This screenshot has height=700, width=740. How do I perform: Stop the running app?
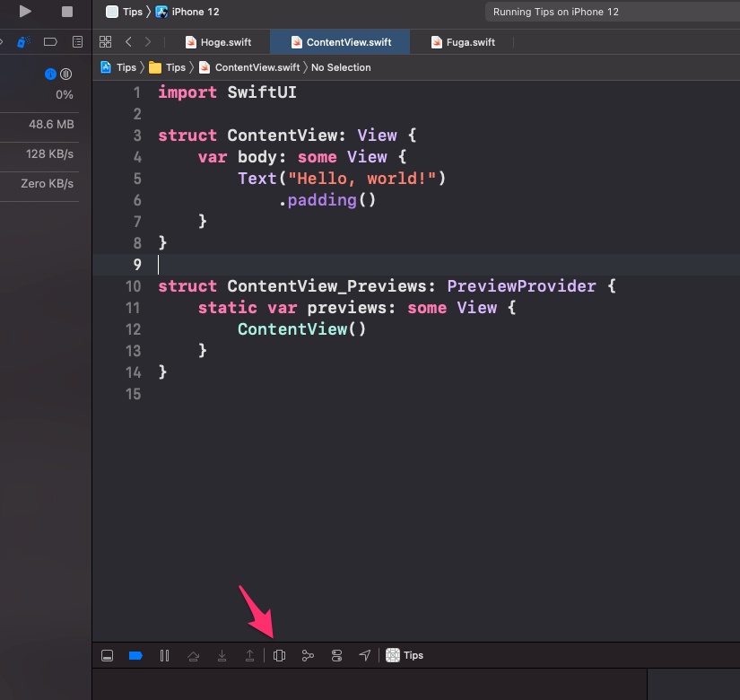(x=67, y=12)
